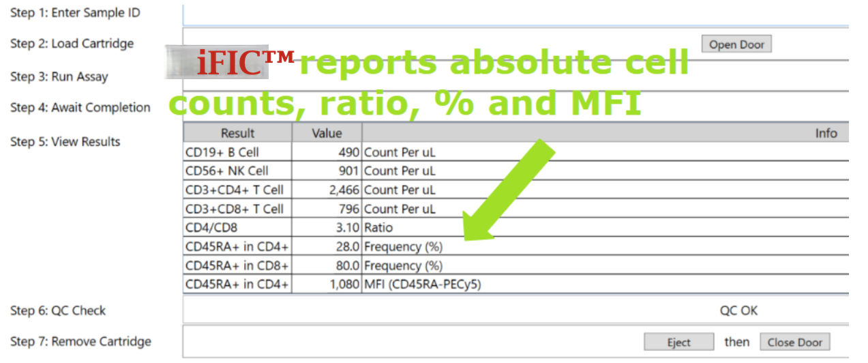Click the Step 2: Load Cartridge label
This screenshot has height=363, width=868.
point(72,44)
